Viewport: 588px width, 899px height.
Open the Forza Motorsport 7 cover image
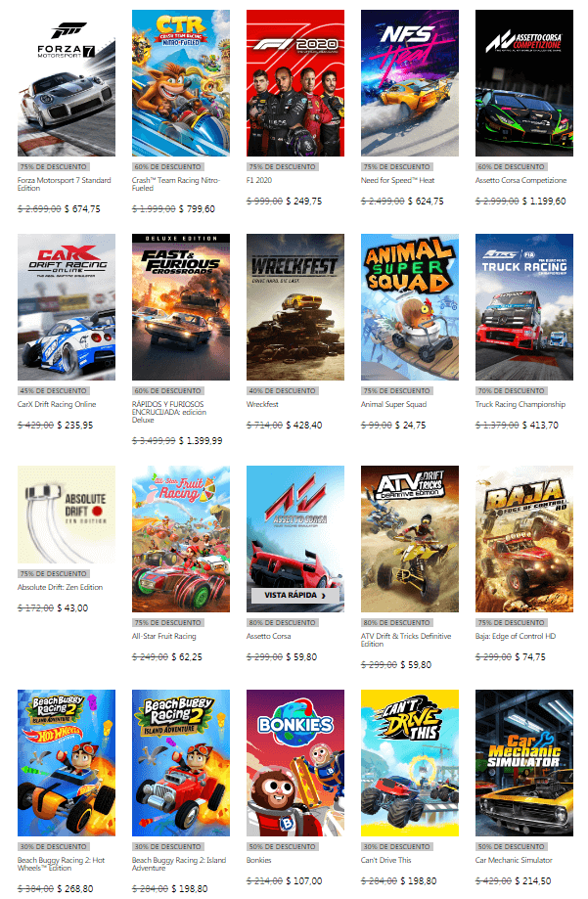point(66,82)
